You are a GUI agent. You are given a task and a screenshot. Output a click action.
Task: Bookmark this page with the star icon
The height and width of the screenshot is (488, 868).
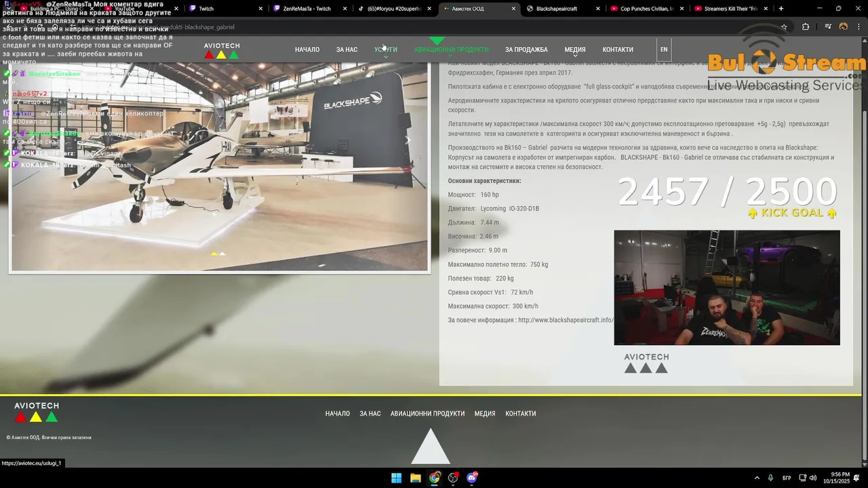(x=784, y=27)
